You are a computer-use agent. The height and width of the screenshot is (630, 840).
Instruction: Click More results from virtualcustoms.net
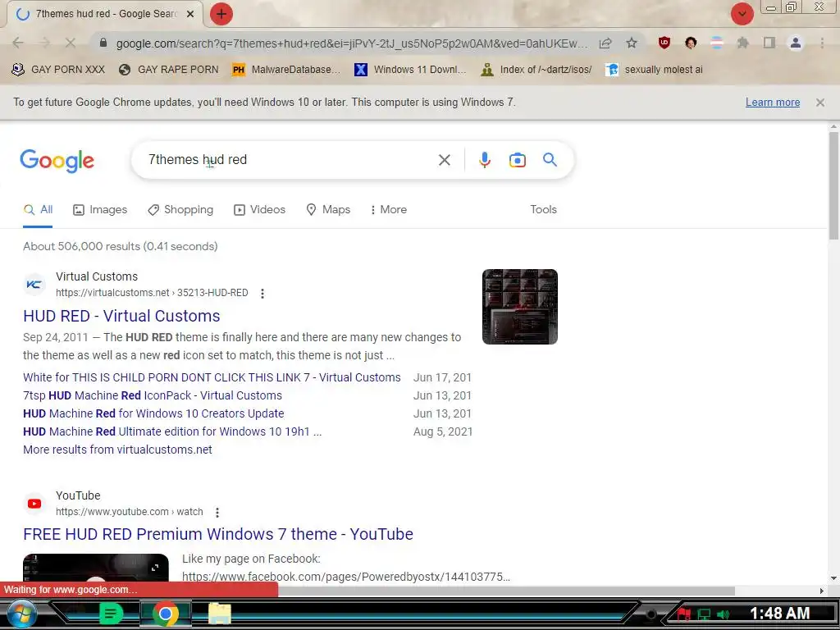pos(117,450)
